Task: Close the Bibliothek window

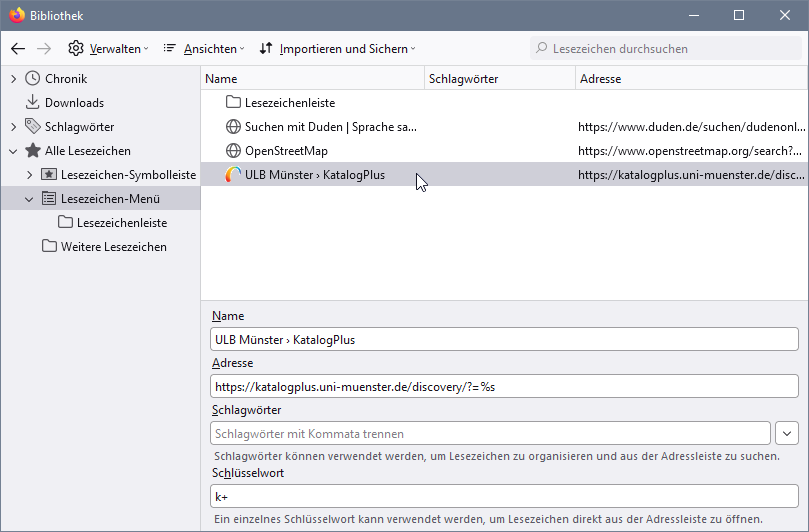Action: click(785, 15)
